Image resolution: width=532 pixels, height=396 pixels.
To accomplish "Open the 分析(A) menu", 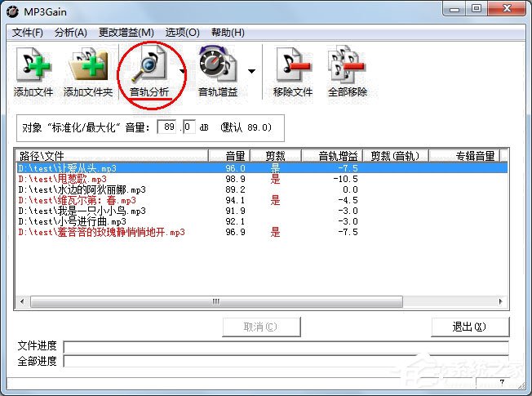I will coord(70,33).
